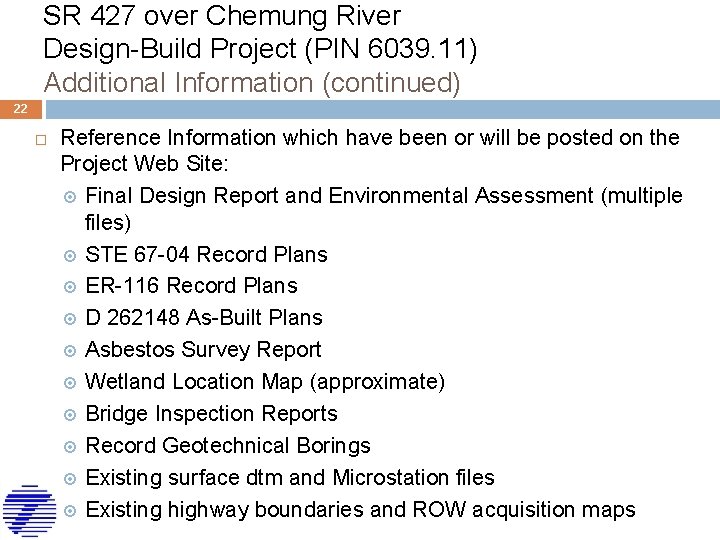This screenshot has height=540, width=720.
Task: Select the Asbestos Survey Report text
Action: [x=203, y=350]
